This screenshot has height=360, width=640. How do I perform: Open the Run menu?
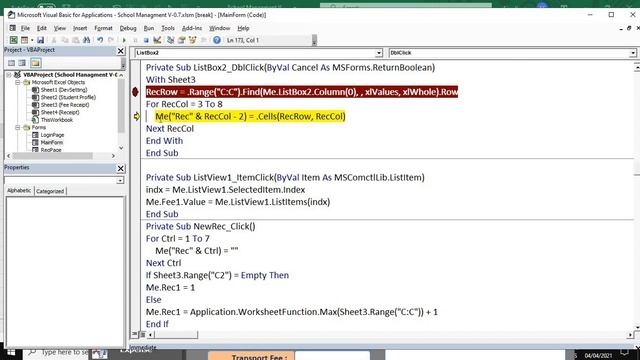[149, 28]
